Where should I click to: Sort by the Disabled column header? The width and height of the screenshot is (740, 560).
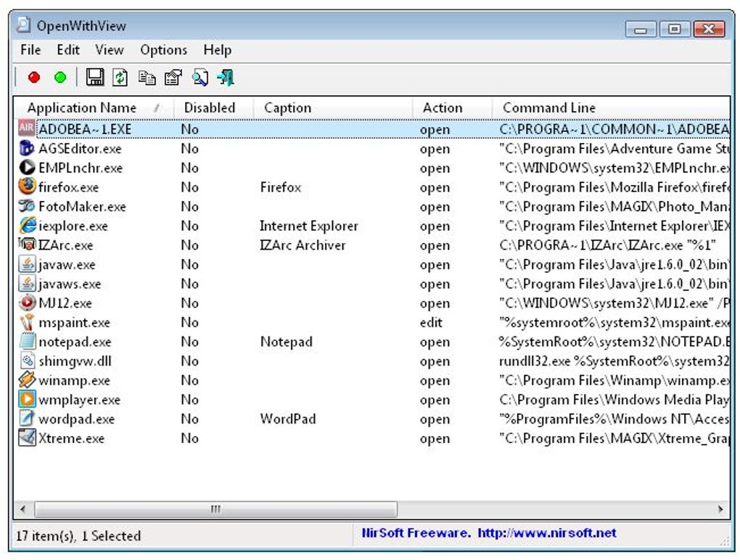pos(213,108)
